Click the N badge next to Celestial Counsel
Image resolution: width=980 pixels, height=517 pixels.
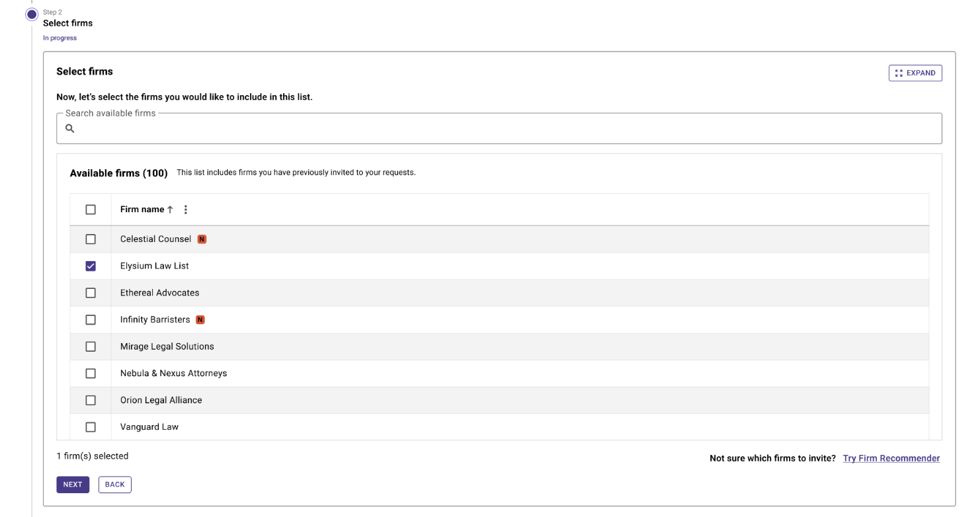coord(202,239)
